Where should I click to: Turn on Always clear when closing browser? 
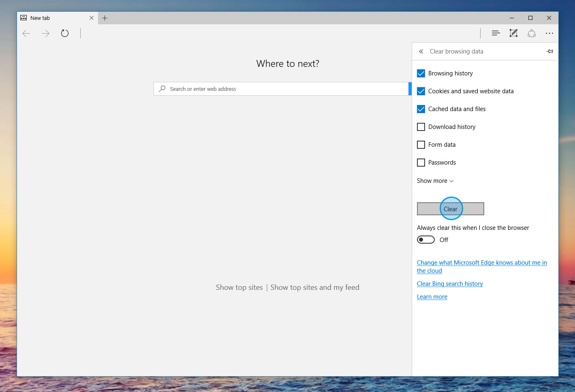click(426, 240)
